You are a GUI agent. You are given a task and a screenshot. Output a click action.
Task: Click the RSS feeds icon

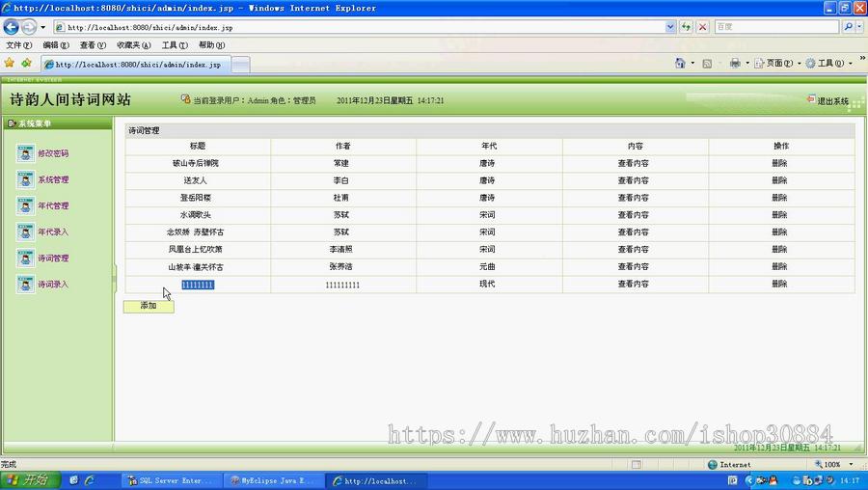click(x=707, y=64)
